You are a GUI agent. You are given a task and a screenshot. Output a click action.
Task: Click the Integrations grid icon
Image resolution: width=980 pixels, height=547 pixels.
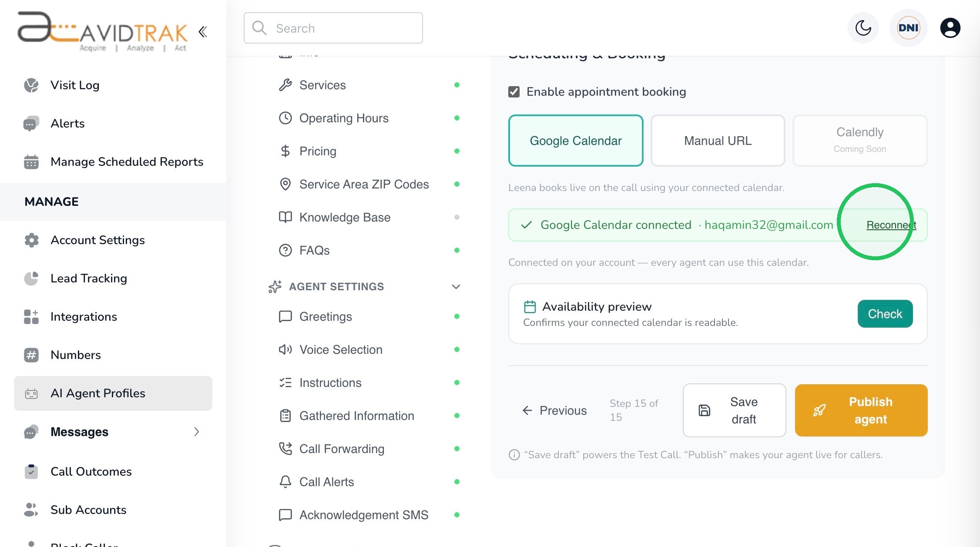tap(31, 317)
